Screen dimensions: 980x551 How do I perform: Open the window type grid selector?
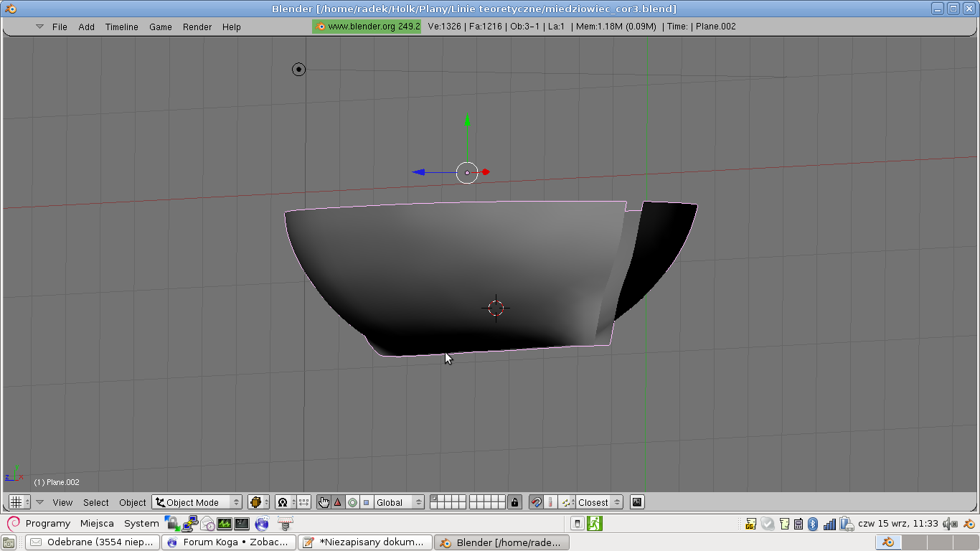[19, 502]
